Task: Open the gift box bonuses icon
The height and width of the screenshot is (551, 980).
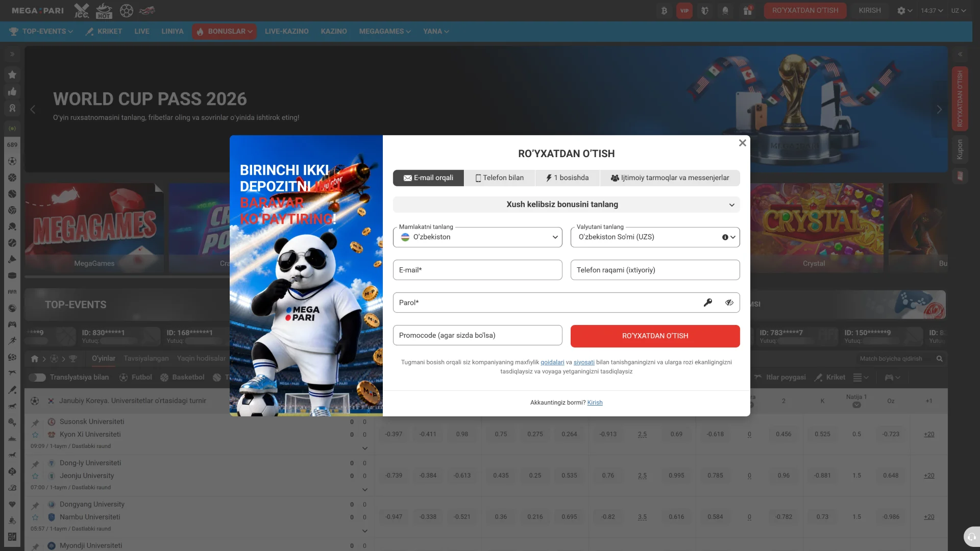Action: [x=747, y=11]
